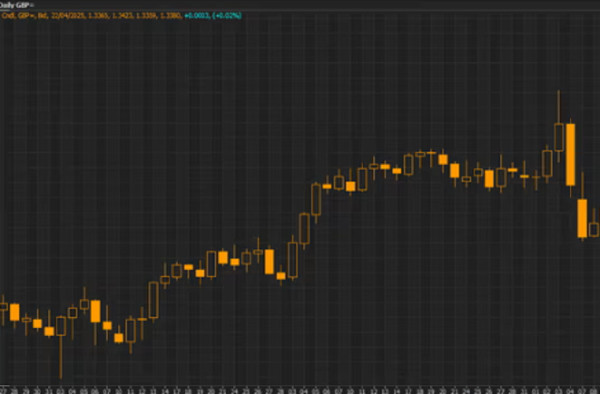Image resolution: width=600 pixels, height=394 pixels.
Task: Click the top of the highest upper wick
Action: (x=559, y=91)
